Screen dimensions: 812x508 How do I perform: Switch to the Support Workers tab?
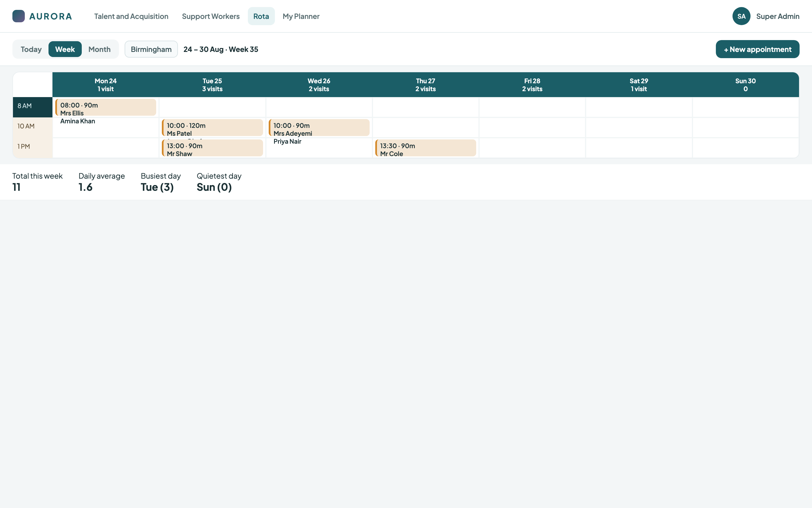tap(211, 16)
